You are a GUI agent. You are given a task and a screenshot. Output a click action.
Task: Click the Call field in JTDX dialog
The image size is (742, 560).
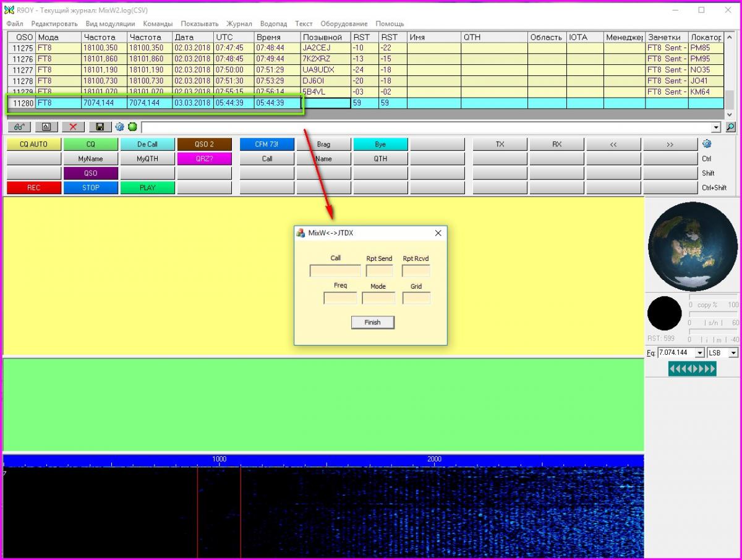click(335, 271)
